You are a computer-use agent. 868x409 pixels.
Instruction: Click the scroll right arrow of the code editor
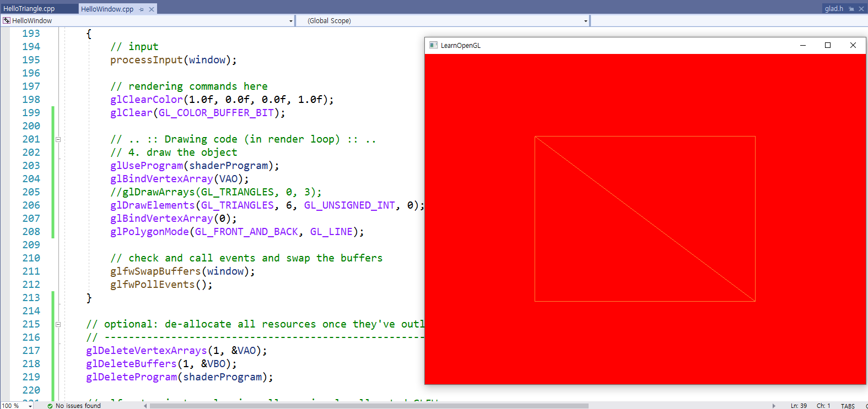(x=774, y=406)
